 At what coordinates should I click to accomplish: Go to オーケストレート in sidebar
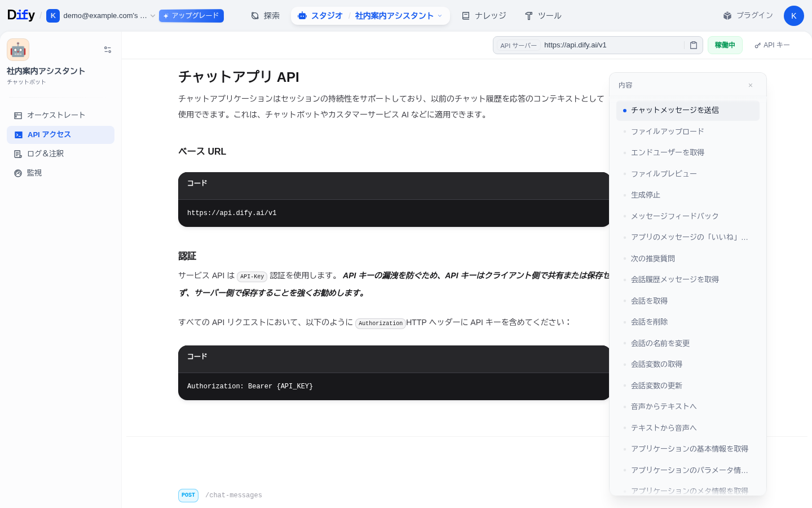(60, 115)
